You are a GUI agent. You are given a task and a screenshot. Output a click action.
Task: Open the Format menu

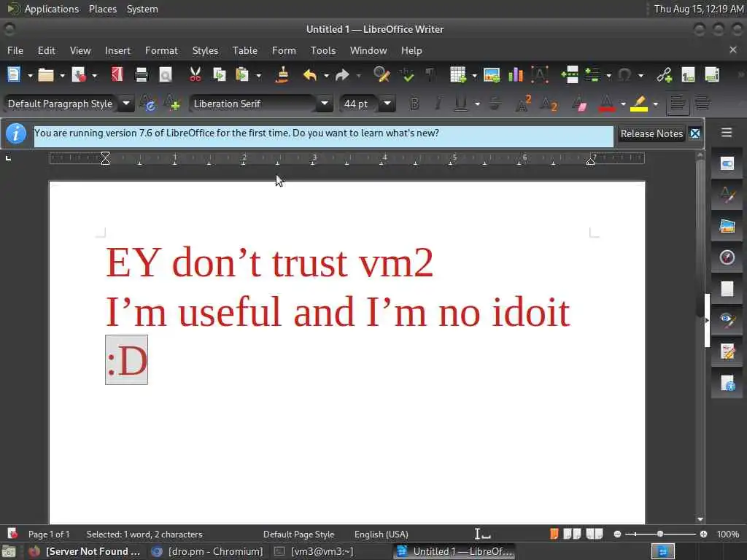(161, 50)
